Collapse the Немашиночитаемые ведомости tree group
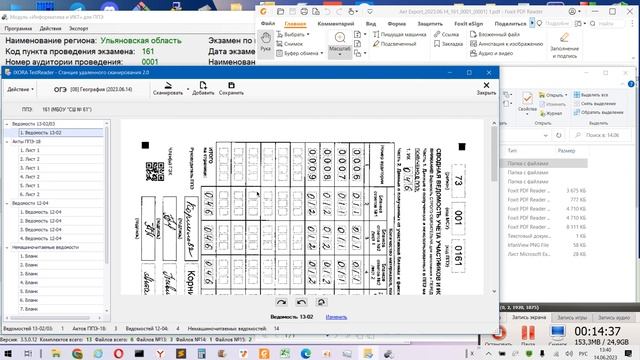Screen dimensions: 640x360 (x=7, y=247)
